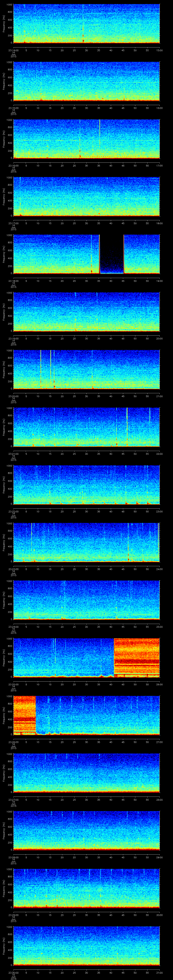Click the spectrogram panel starting at 23:29:00
This screenshot has width=173, height=980.
(x=86, y=888)
